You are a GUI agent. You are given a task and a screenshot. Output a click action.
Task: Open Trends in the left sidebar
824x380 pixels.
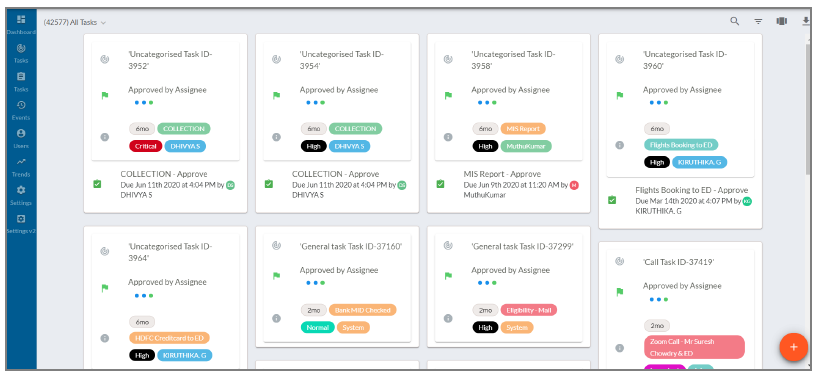click(21, 167)
